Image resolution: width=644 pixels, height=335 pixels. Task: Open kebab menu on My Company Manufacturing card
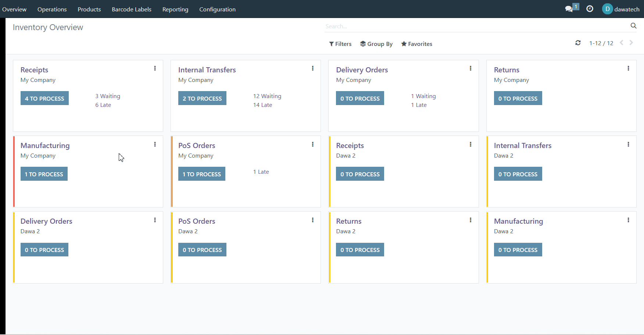point(155,144)
